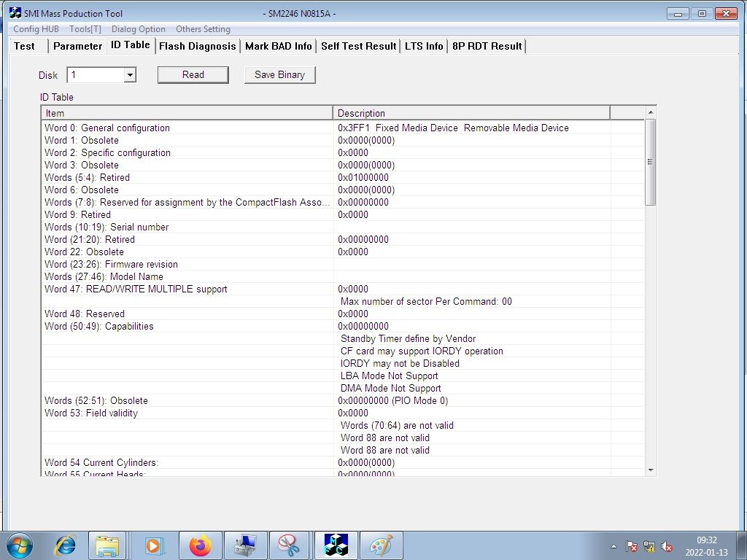Screen dimensions: 747x560
Task: Click 'Max number of sector Per Command: 00'
Action: click(426, 301)
